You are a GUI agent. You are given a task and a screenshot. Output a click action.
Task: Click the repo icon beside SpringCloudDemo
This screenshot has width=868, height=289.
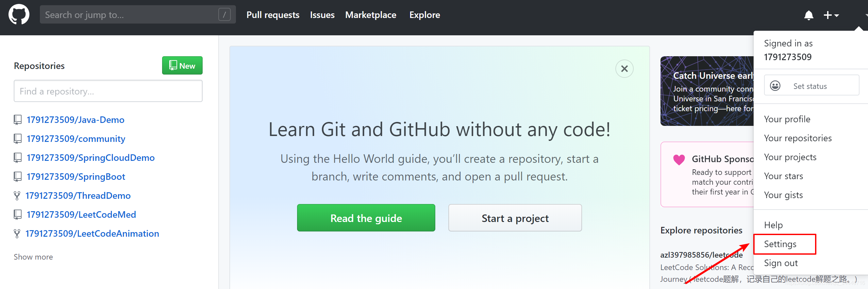pos(18,158)
